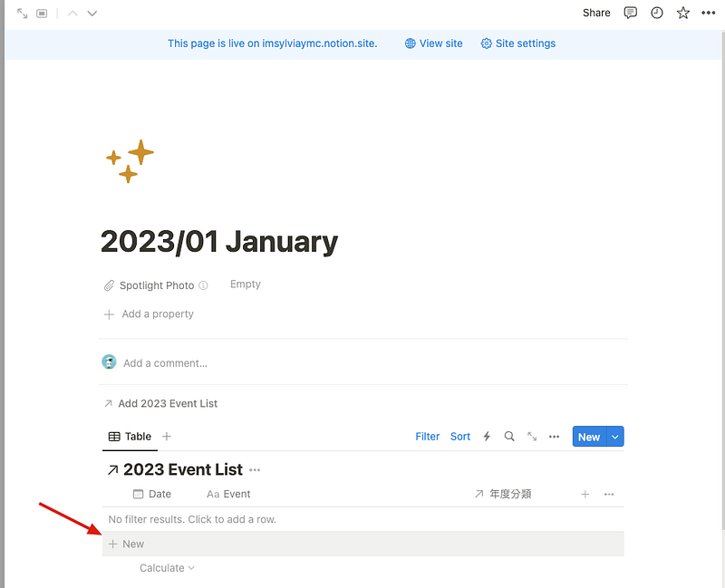Open the page options three-dot menu
725x588 pixels.
pyautogui.click(x=709, y=13)
